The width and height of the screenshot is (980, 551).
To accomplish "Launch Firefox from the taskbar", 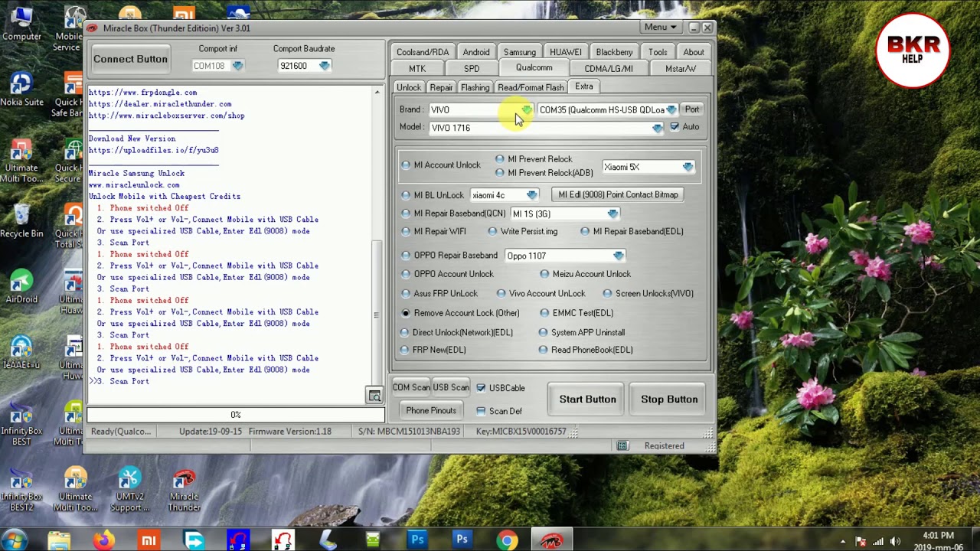I will pyautogui.click(x=103, y=540).
